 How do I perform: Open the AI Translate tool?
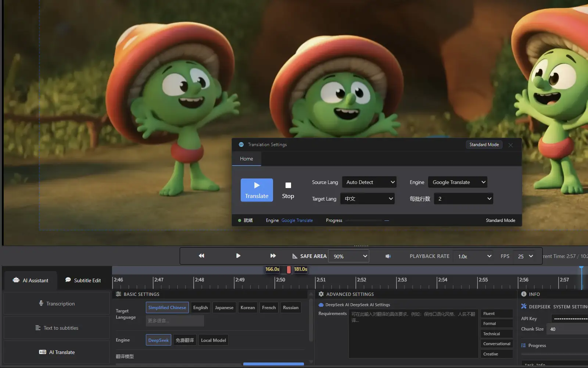tap(57, 352)
